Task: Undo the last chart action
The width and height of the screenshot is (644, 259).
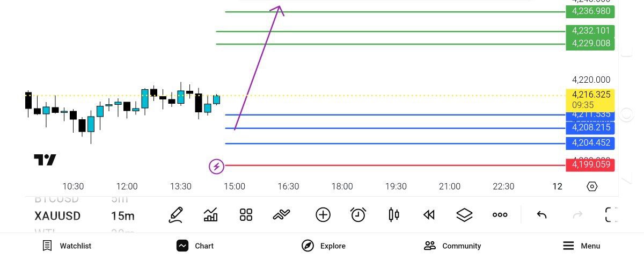Action: pyautogui.click(x=541, y=215)
